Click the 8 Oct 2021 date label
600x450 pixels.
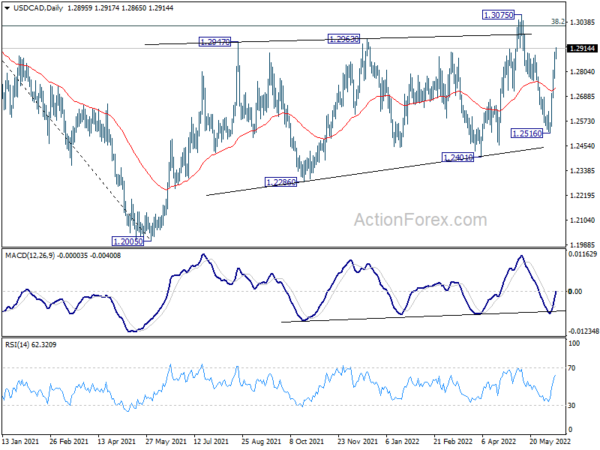click(307, 442)
